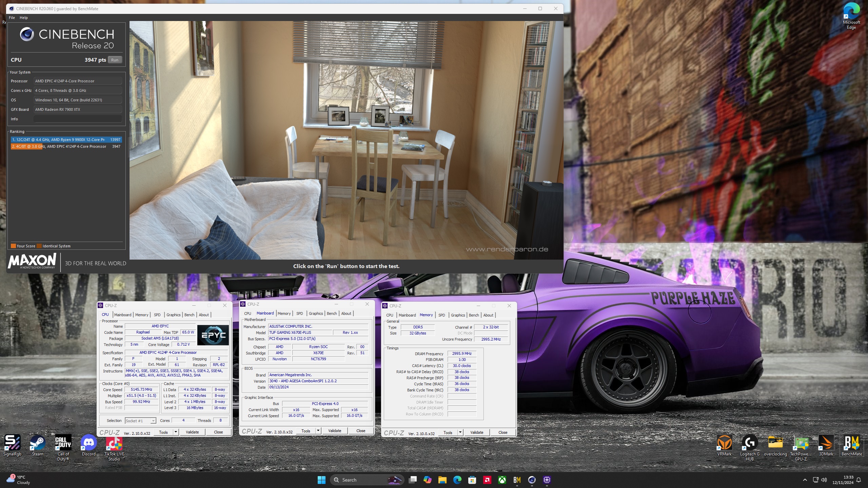The image size is (868, 488).
Task: Open Task View on the taskbar
Action: (x=413, y=480)
